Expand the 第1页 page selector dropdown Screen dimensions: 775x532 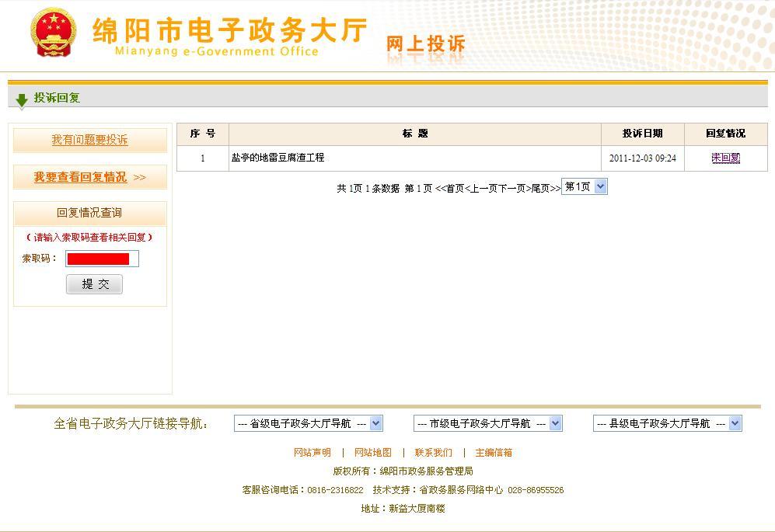(584, 186)
